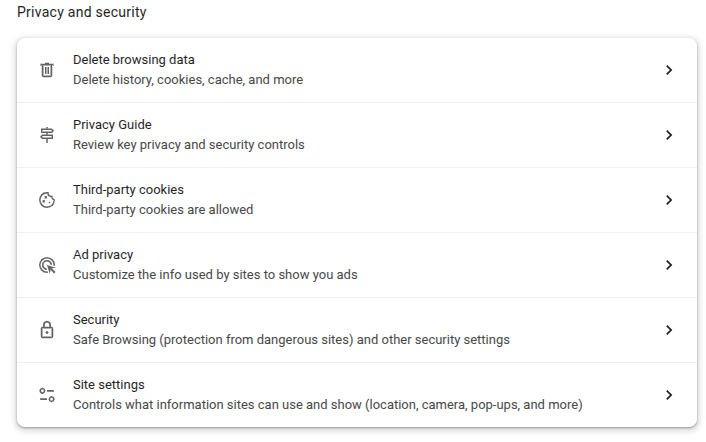Click the trash can icon for Delete browsing data

[x=47, y=70]
